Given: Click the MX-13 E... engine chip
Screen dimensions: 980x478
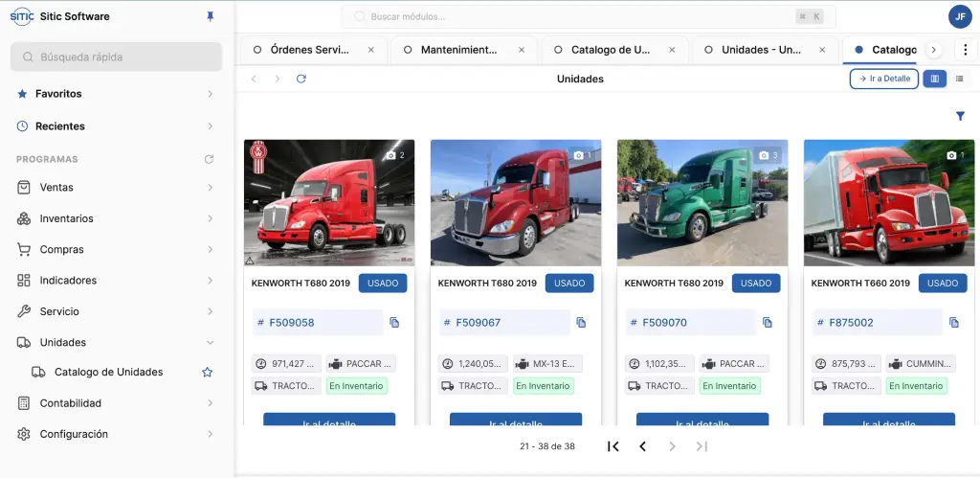Looking at the screenshot, I should click(x=547, y=364).
